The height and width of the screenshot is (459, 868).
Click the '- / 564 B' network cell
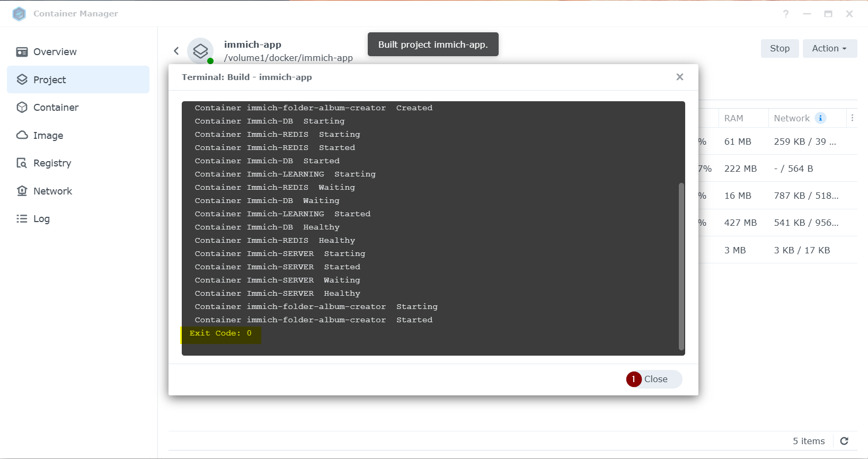point(793,169)
